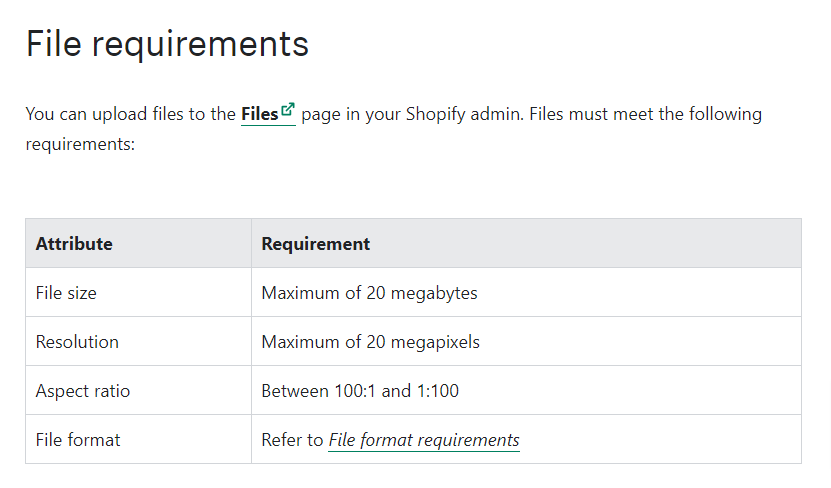Click the Maximum of 20 megabytes cell

pos(369,293)
